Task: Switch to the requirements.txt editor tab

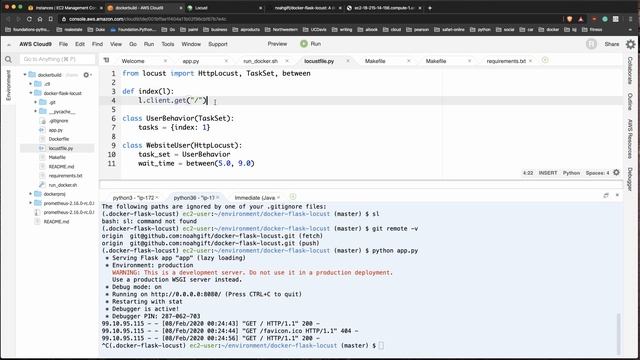Action: point(506,61)
